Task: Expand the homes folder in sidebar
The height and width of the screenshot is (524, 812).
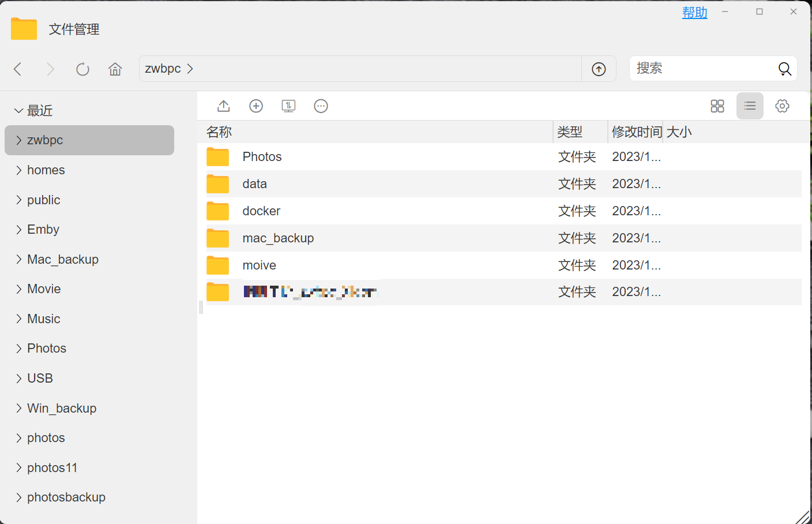Action: pos(19,170)
